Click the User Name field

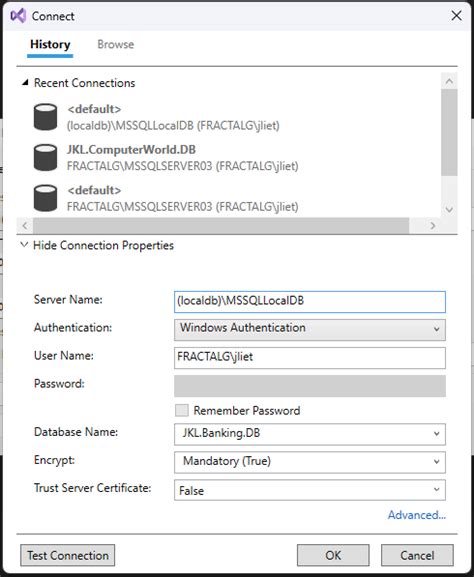(x=310, y=358)
